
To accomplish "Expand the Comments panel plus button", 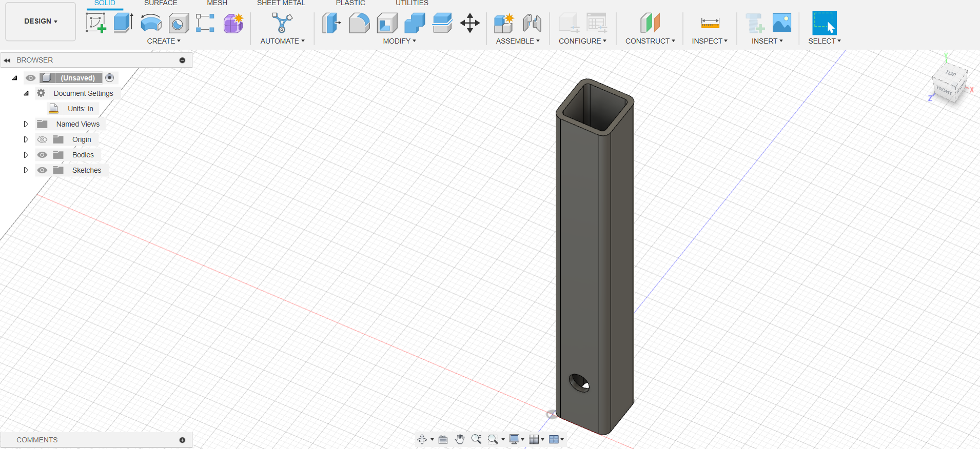I will click(x=182, y=440).
